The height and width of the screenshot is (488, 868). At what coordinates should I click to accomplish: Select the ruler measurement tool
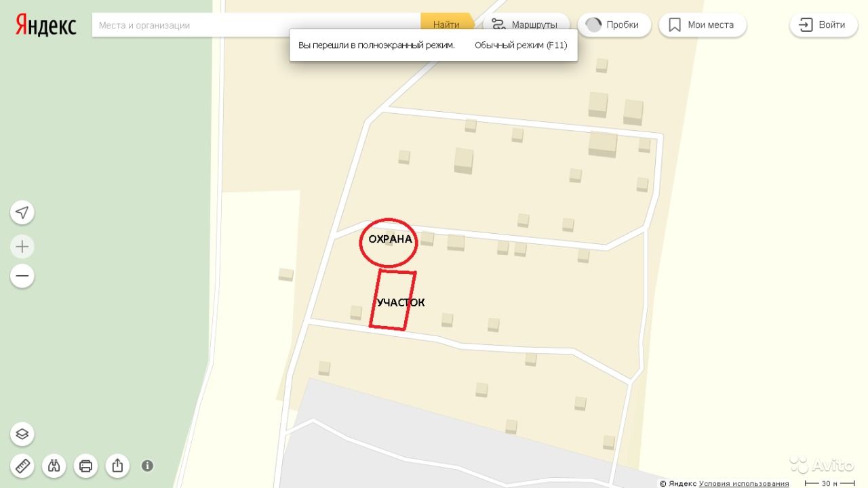pos(22,466)
